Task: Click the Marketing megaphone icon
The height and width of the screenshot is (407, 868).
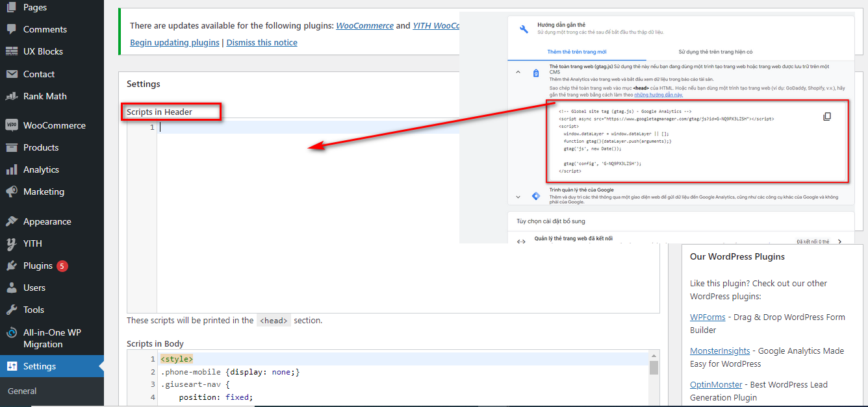Action: 12,191
